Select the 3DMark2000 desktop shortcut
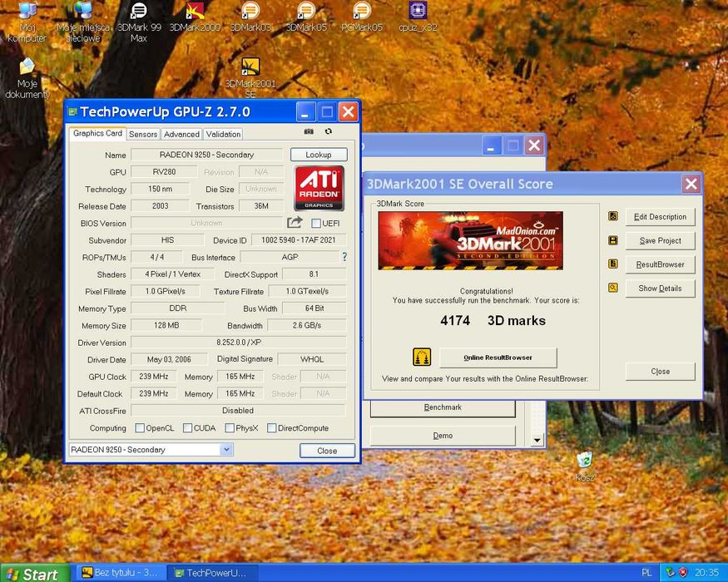Image resolution: width=728 pixels, height=582 pixels. point(195,17)
